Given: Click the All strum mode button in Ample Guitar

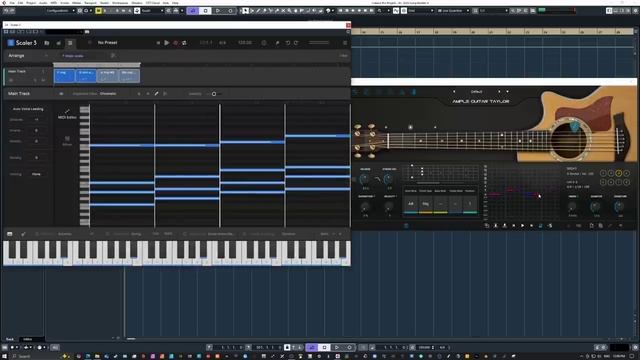Looking at the screenshot, I should [x=411, y=203].
